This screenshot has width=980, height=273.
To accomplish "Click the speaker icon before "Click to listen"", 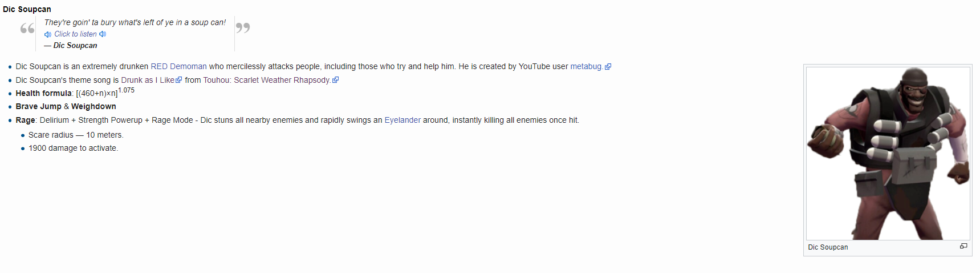I will 48,34.
